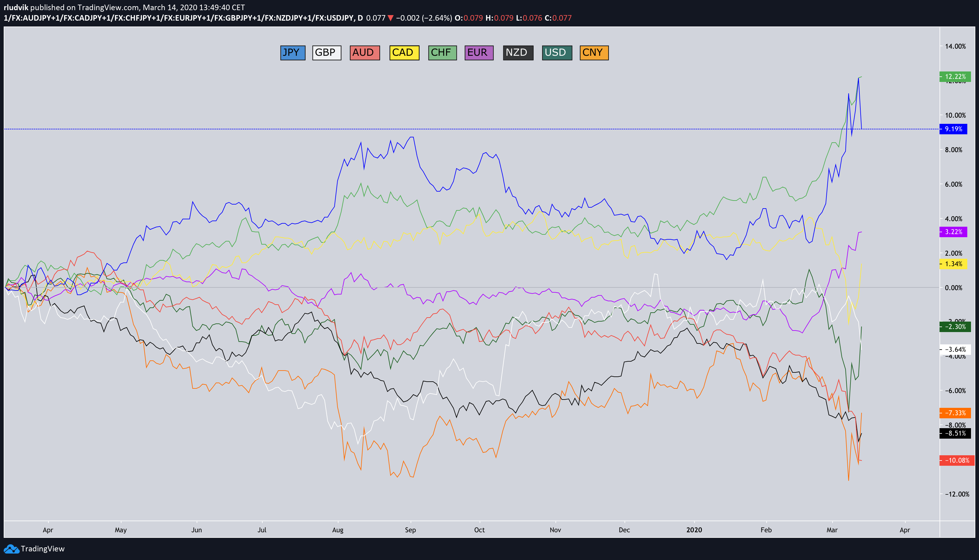Click the 2020 label on time axis

[x=694, y=530]
